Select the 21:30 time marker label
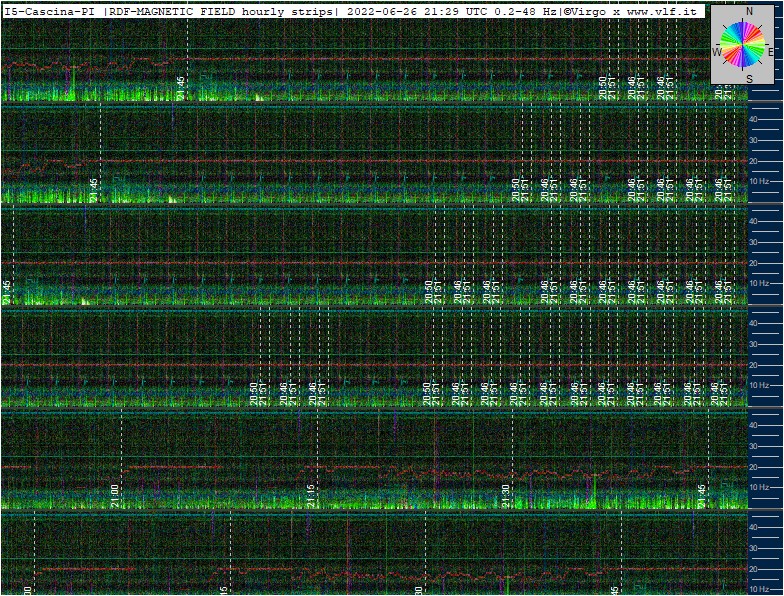Viewport: 784px width, 596px height. (x=506, y=496)
